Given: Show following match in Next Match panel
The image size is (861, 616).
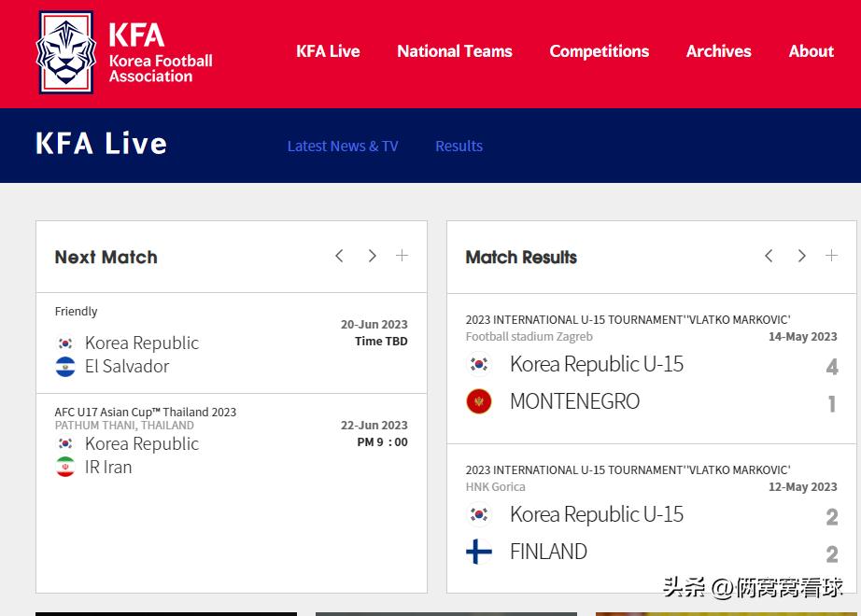Looking at the screenshot, I should point(372,256).
